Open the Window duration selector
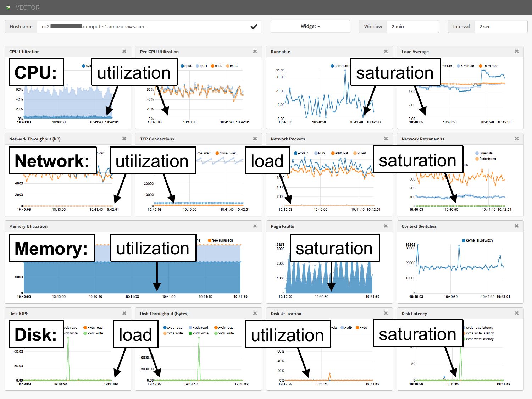The image size is (532, 399). pos(412,27)
